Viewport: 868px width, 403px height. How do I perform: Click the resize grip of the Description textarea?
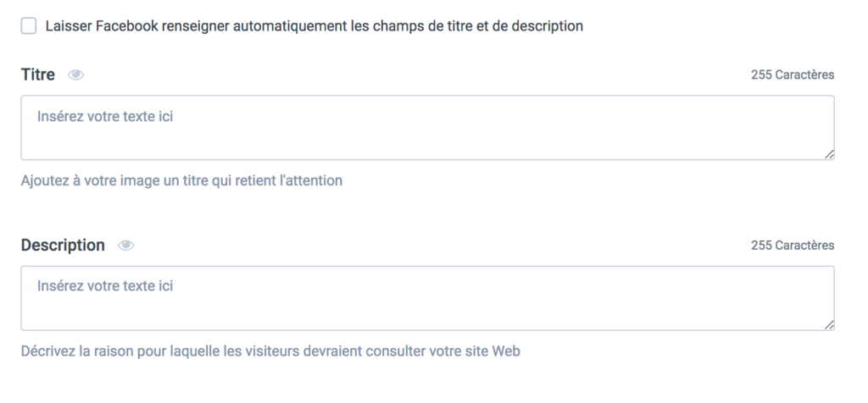click(829, 325)
